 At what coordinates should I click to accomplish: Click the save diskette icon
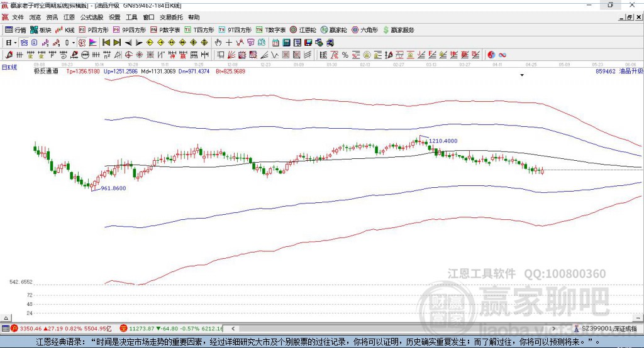[x=308, y=43]
